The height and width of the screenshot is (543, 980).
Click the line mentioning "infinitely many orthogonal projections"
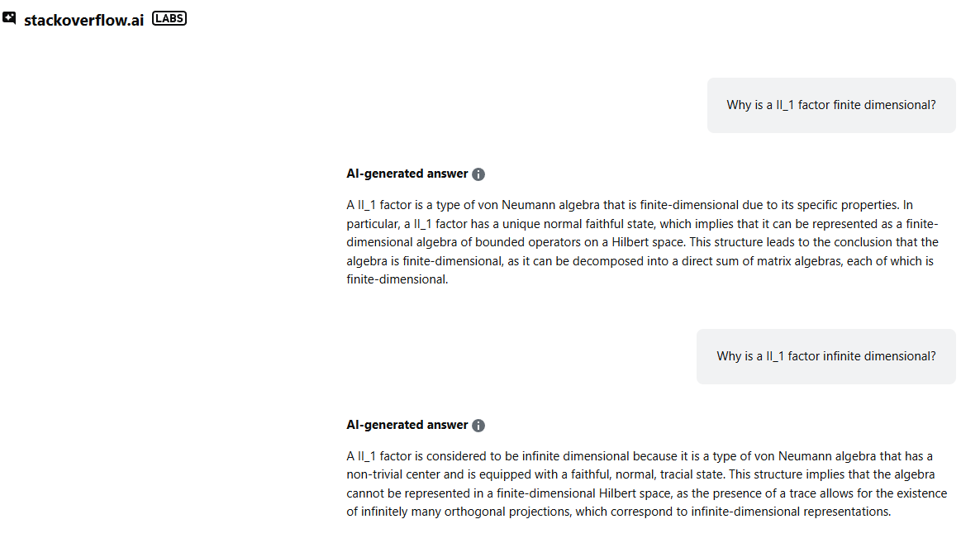click(618, 512)
